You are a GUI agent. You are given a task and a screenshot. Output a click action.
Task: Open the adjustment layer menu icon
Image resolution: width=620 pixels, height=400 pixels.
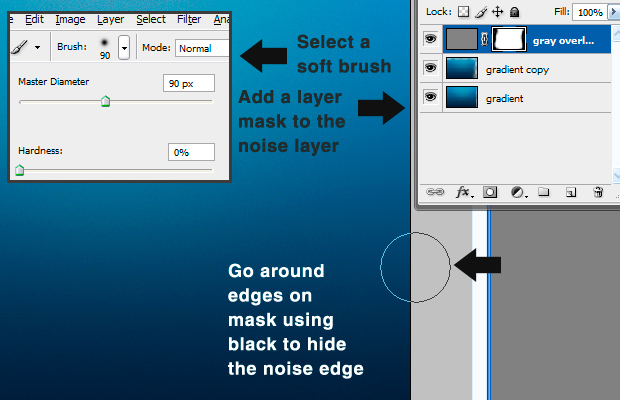[x=518, y=192]
